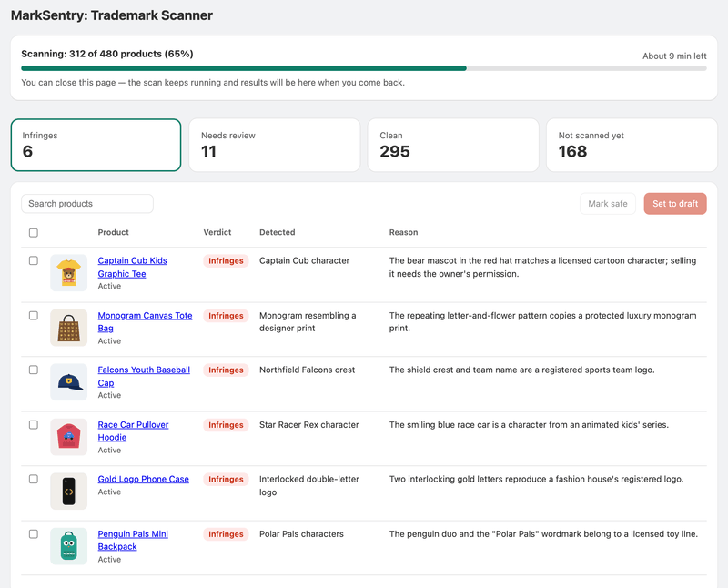Click the Detected column header

(278, 232)
